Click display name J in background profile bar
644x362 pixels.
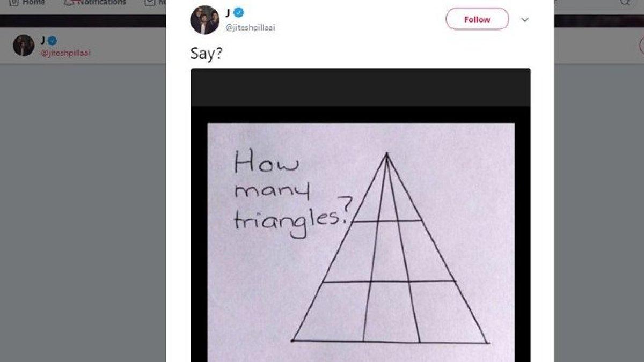pyautogui.click(x=43, y=40)
